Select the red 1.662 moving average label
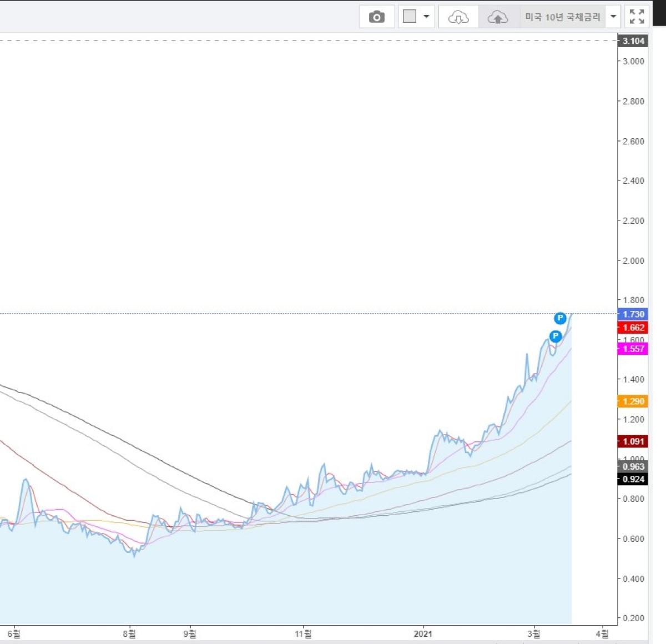This screenshot has width=666, height=644. coord(633,328)
